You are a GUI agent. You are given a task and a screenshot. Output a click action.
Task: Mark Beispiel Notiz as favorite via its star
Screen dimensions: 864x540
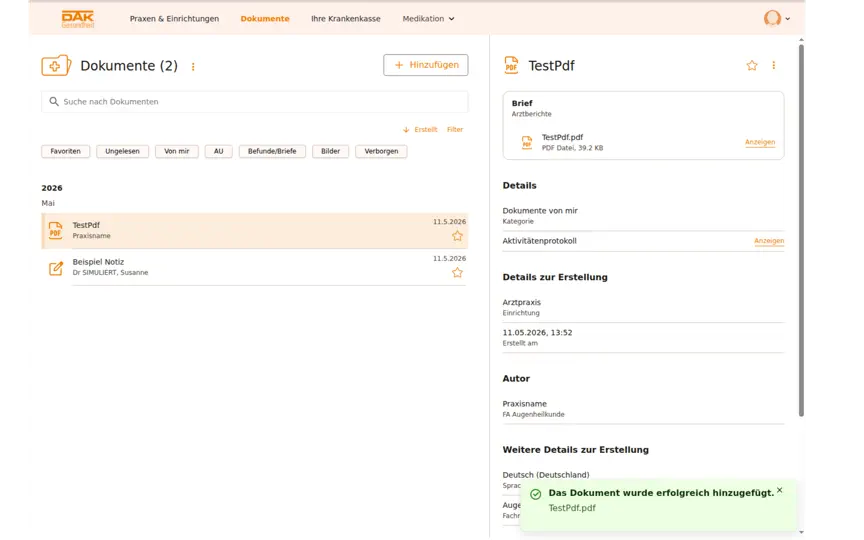point(457,273)
